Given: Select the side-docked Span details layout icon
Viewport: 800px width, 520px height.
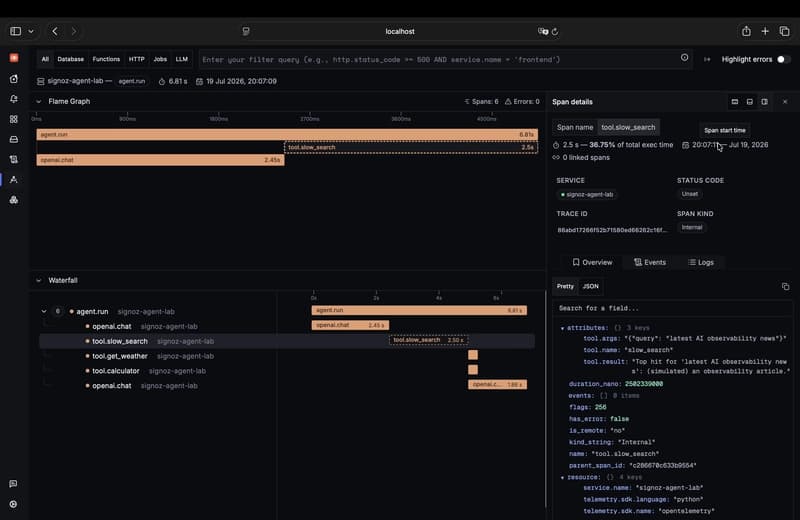Looking at the screenshot, I should (764, 102).
